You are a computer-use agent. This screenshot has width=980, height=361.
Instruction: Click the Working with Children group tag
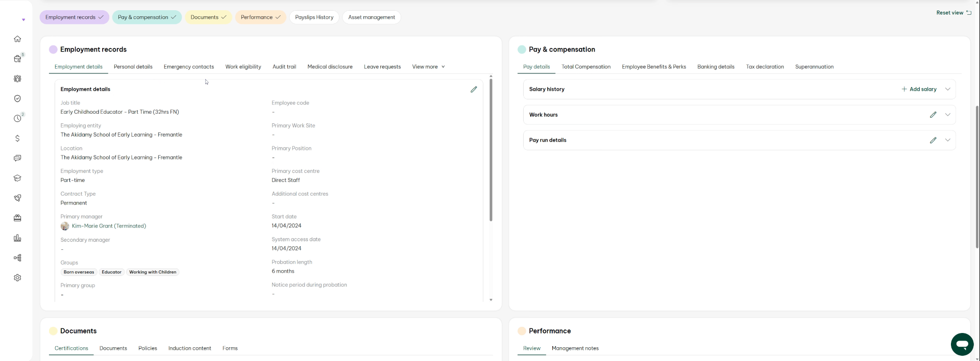click(x=153, y=272)
